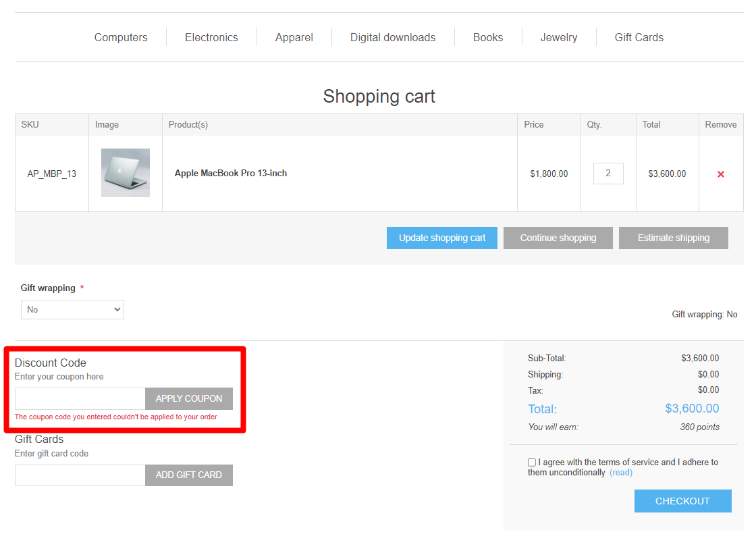Viewport: 756px width, 553px height.
Task: Click the MacBook Pro product thumbnail
Action: coord(126,173)
